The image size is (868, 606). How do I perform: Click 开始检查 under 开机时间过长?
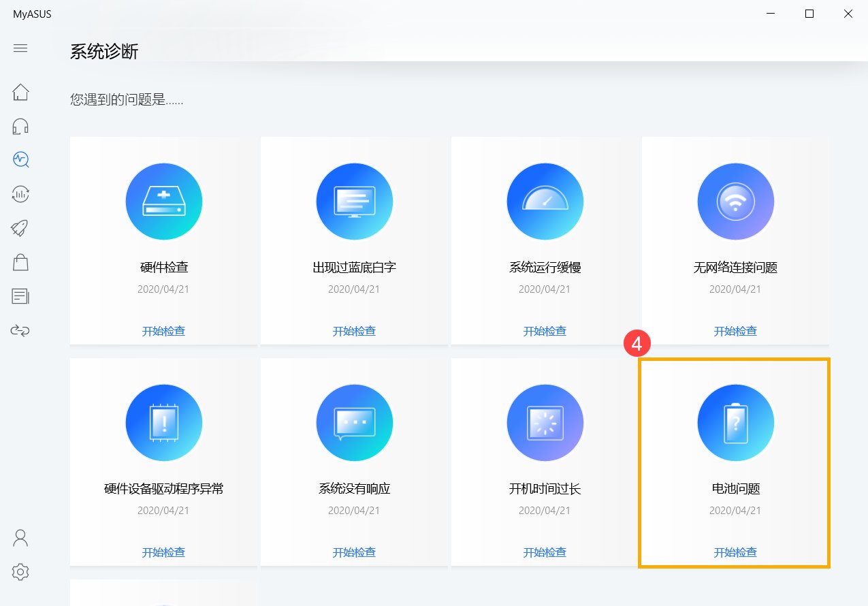coord(545,552)
